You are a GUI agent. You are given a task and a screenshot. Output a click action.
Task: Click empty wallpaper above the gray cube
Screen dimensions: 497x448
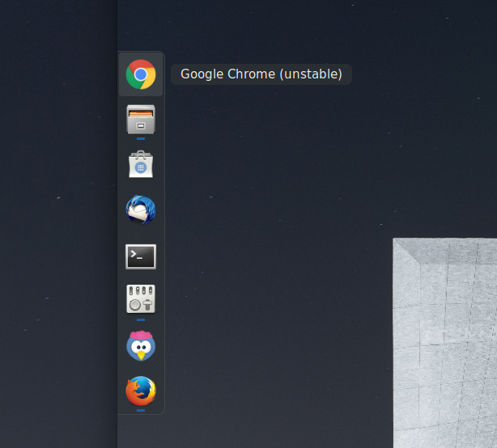click(x=445, y=162)
